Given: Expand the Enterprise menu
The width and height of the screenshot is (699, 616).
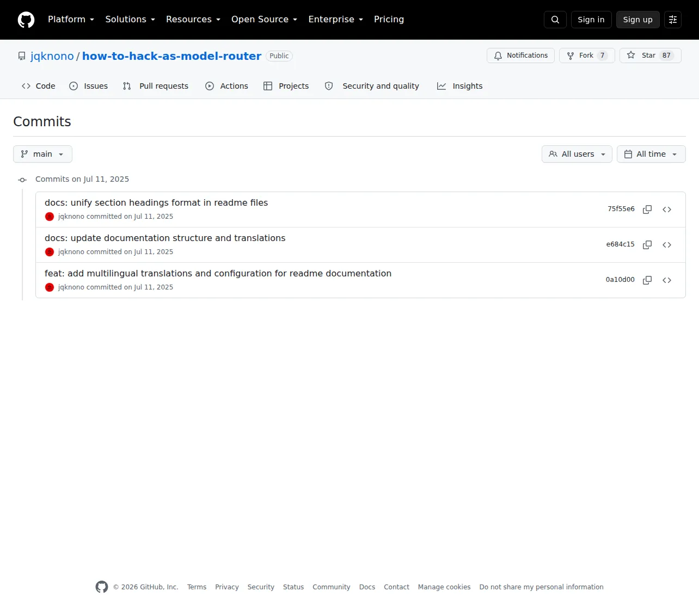Looking at the screenshot, I should [x=335, y=20].
